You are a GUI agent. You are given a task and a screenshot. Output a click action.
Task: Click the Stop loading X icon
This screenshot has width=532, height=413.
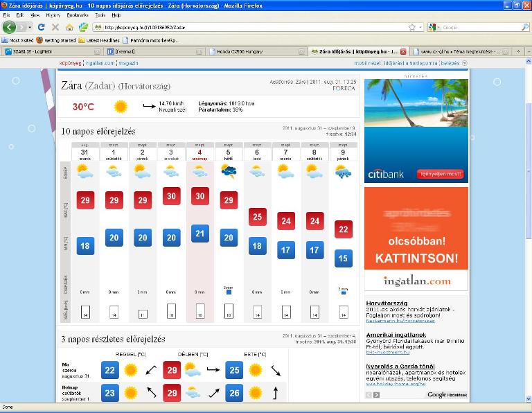(x=55, y=28)
